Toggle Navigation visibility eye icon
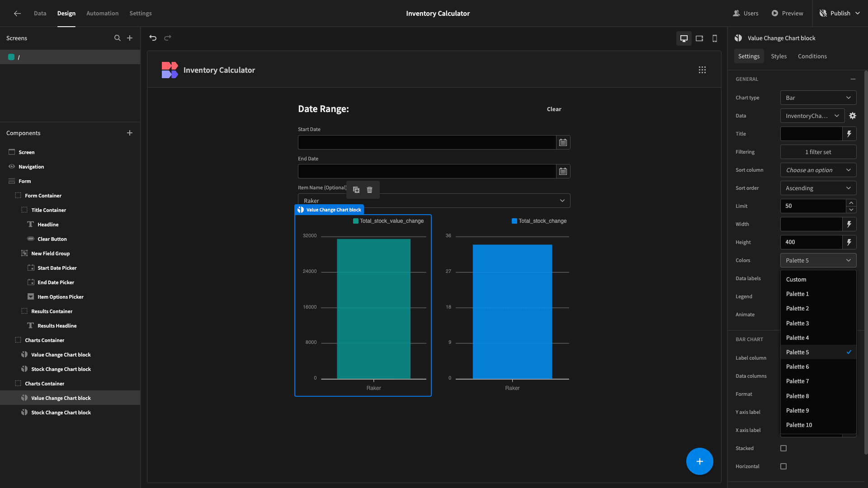 pyautogui.click(x=12, y=167)
